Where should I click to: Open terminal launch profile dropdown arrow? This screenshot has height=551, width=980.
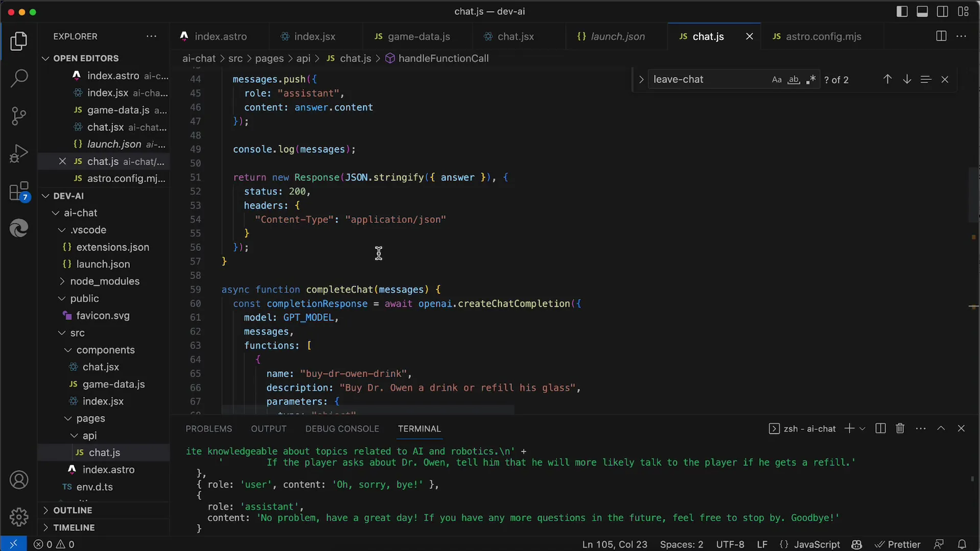point(862,428)
